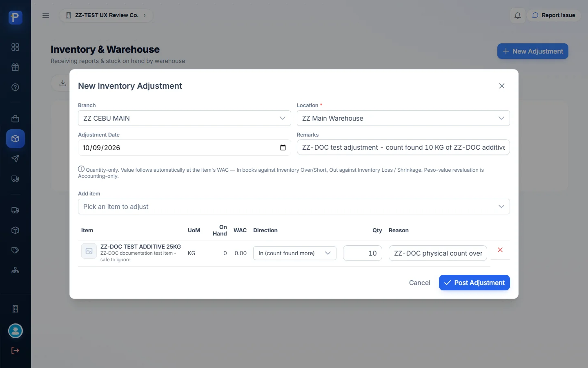Toggle the hamburger menu icon
The width and height of the screenshot is (588, 368).
pos(46,16)
